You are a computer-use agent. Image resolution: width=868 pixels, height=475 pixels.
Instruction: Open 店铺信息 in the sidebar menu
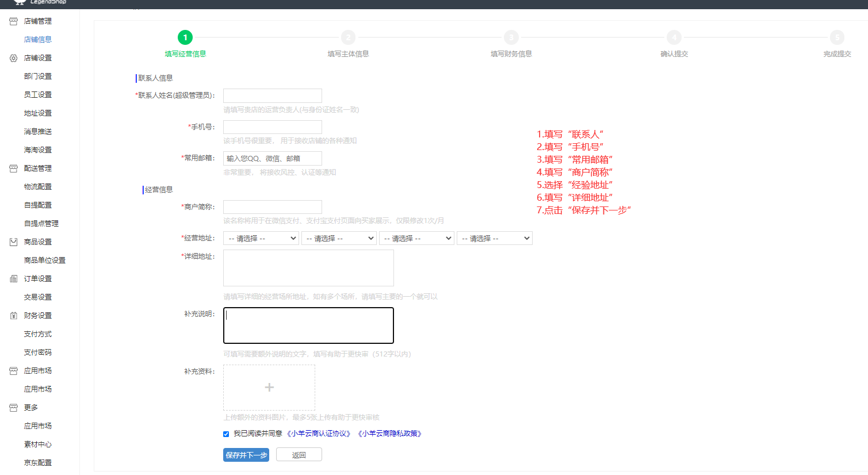38,40
